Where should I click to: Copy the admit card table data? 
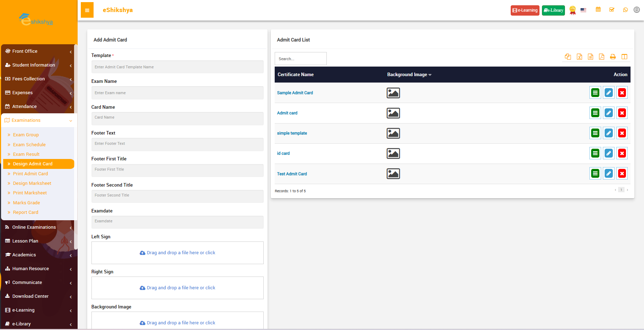pyautogui.click(x=568, y=57)
